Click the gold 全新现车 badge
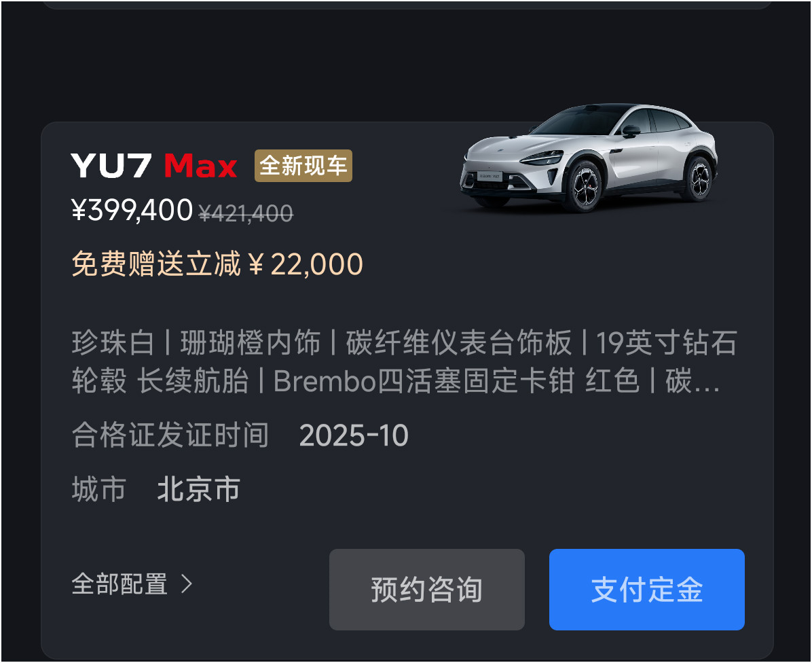Viewport: 812px width, 663px height. 303,166
